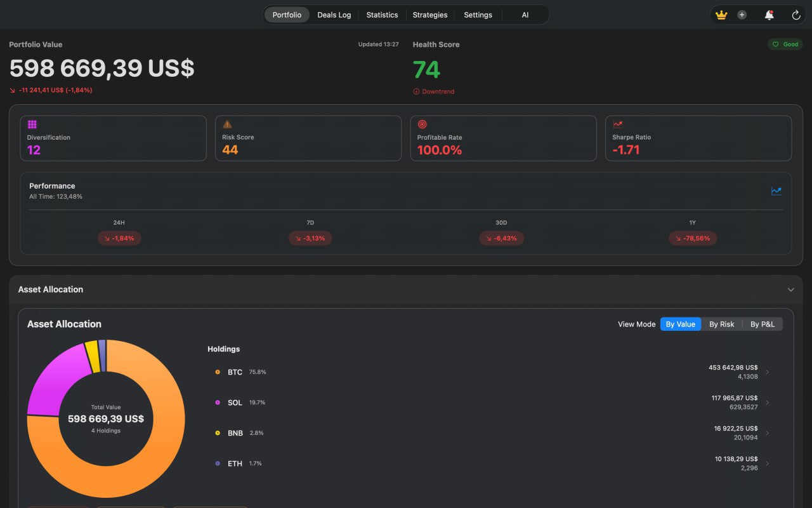Screen dimensions: 812x508
Task: Click the refresh icon in top bar
Action: [796, 15]
